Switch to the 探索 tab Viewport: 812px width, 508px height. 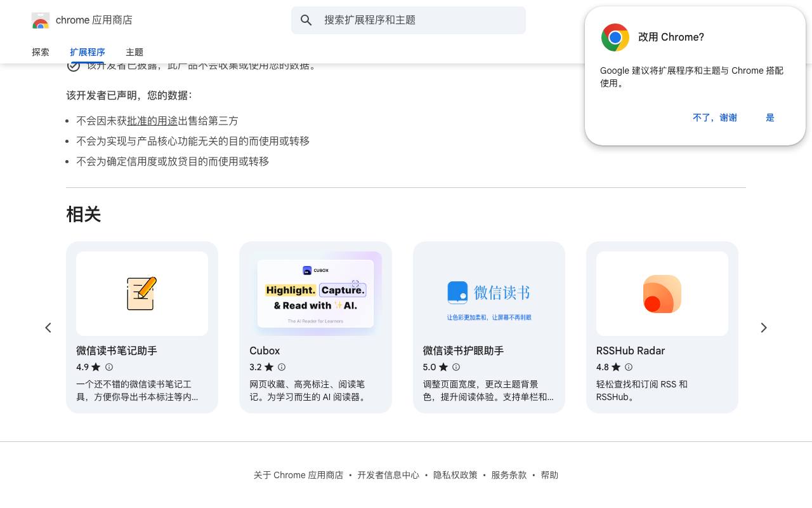pyautogui.click(x=41, y=52)
